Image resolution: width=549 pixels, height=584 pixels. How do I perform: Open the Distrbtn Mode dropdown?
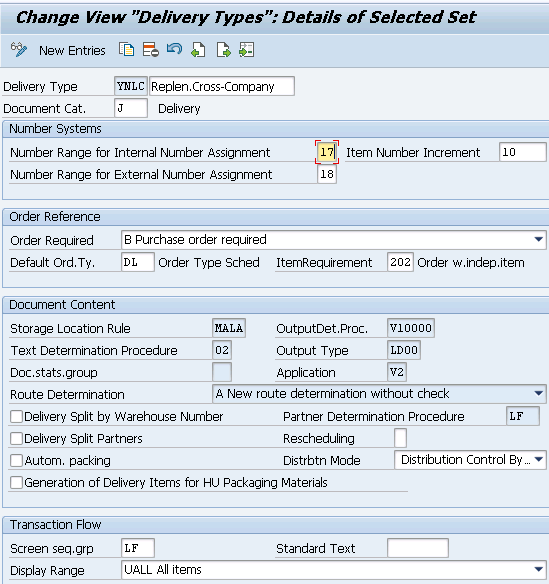539,460
